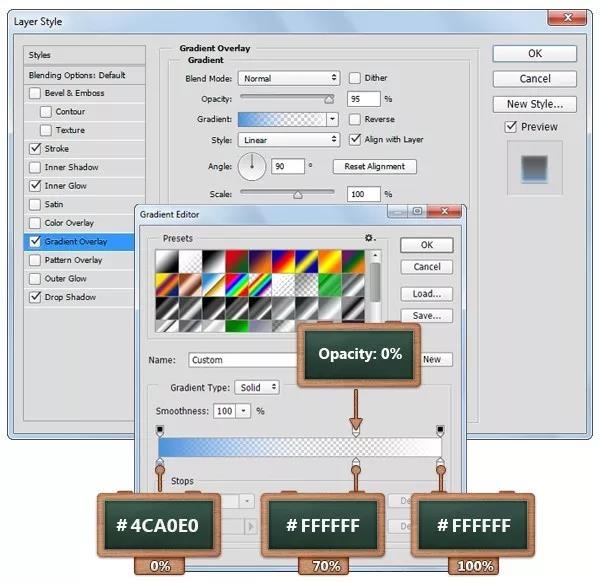Viewport: 600px width, 582px height.
Task: Select the Blue, Yellow, Blue gradient preset
Action: point(307,261)
